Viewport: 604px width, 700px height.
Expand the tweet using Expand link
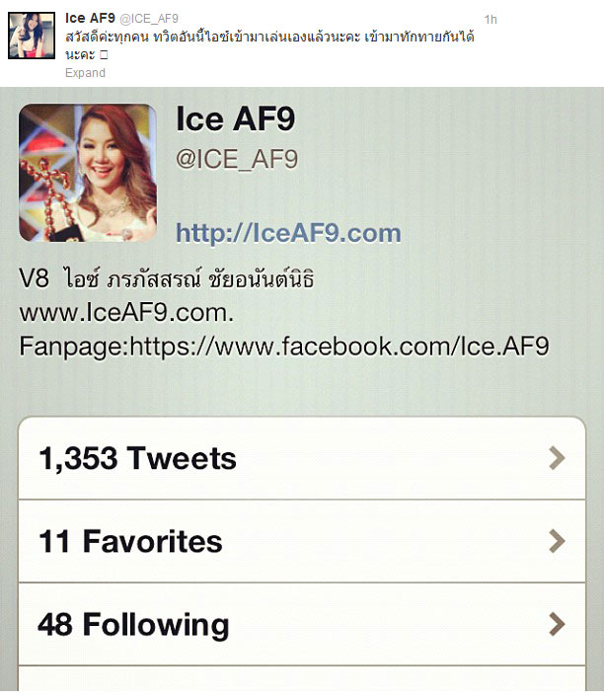coord(85,73)
